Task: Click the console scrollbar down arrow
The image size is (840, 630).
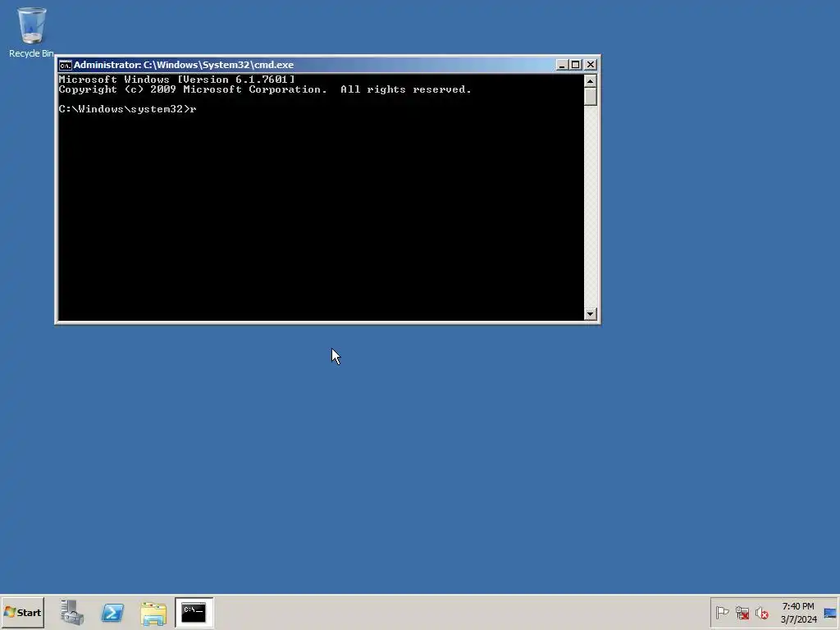Action: coord(591,314)
